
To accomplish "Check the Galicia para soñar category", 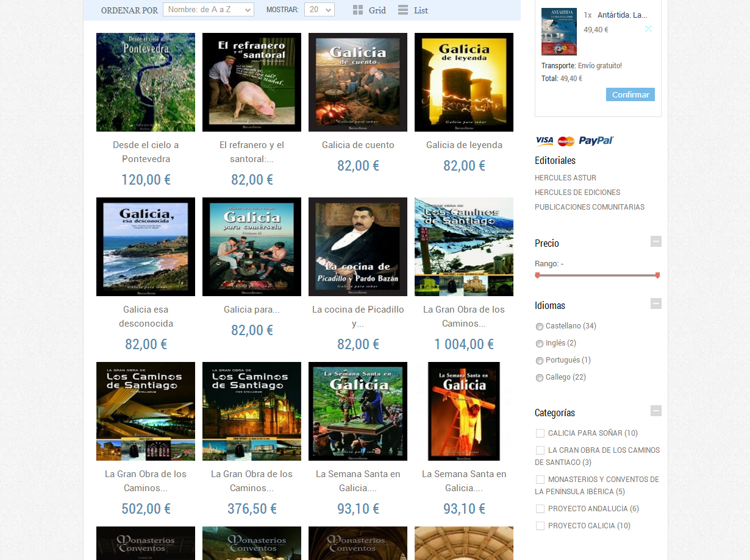I will (x=540, y=433).
